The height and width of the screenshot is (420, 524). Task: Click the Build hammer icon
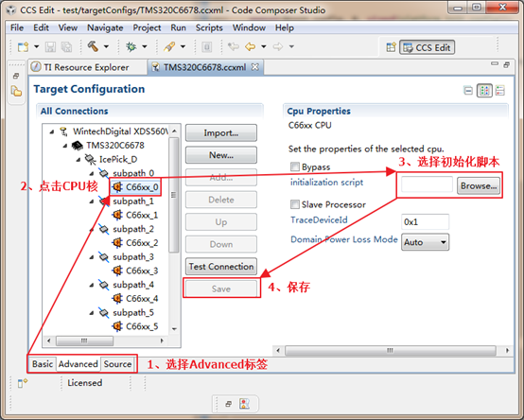point(93,46)
